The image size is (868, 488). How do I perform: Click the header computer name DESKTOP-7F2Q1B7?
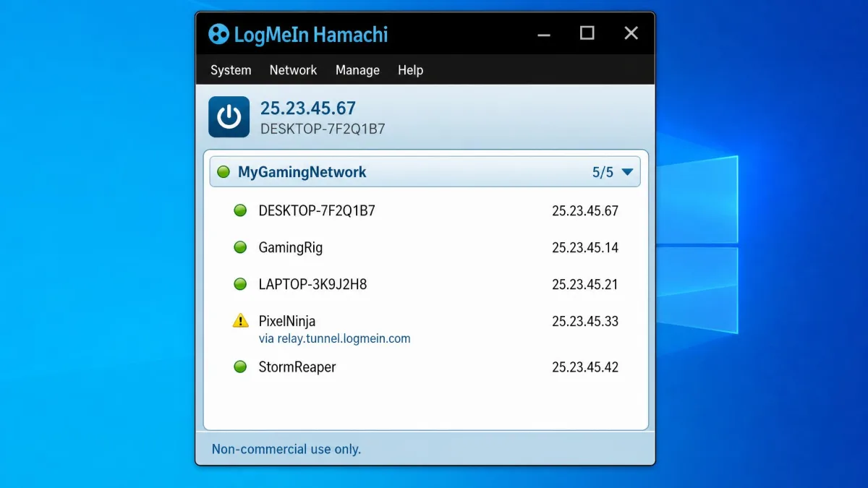tap(323, 129)
